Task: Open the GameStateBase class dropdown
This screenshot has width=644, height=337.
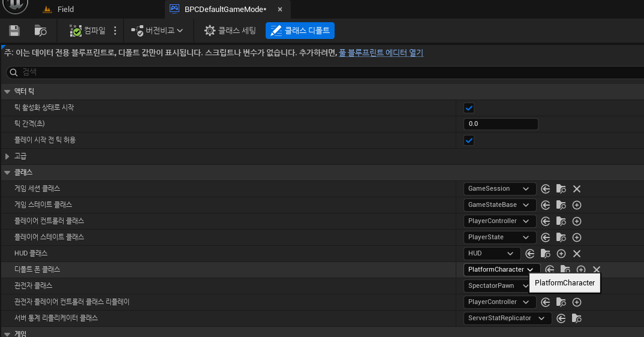Action: pos(499,204)
